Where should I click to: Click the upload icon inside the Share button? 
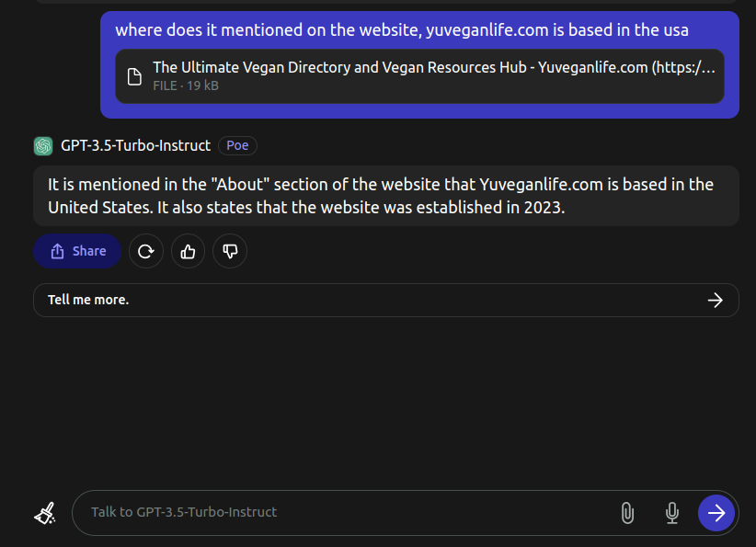click(x=57, y=251)
